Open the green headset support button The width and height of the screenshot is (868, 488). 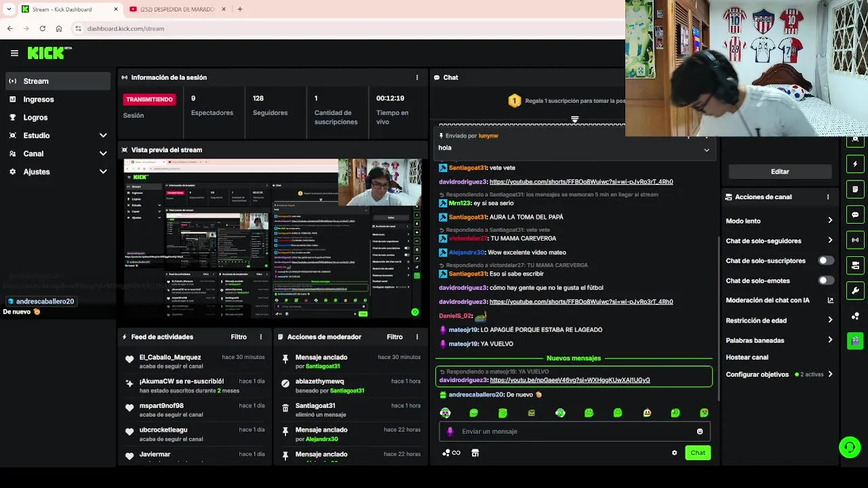pos(850,447)
